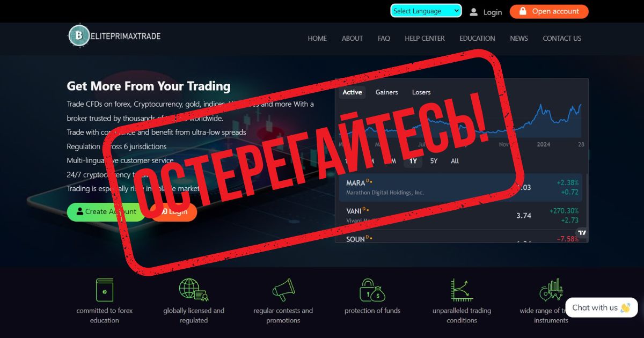Viewport: 644px width, 338px height.
Task: Click the orange Open account button
Action: click(549, 11)
